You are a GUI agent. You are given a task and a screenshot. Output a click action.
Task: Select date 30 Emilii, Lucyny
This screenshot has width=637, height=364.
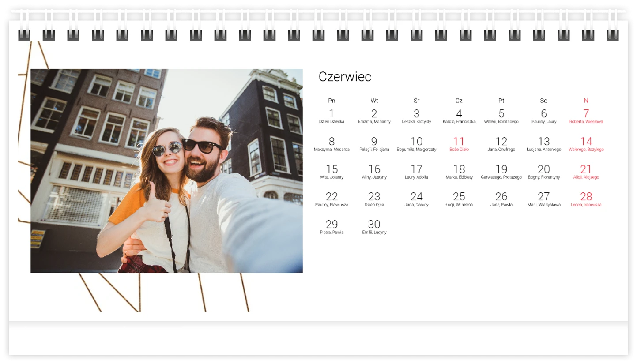coord(374,226)
